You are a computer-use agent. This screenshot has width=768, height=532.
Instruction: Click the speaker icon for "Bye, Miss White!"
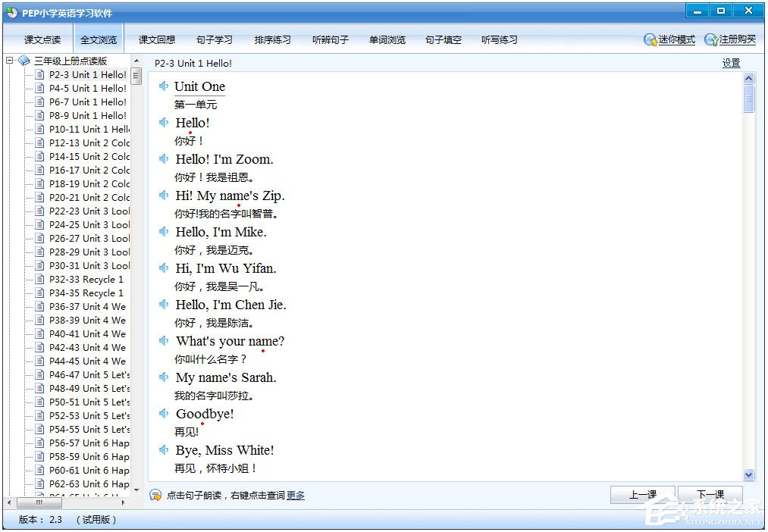[164, 449]
